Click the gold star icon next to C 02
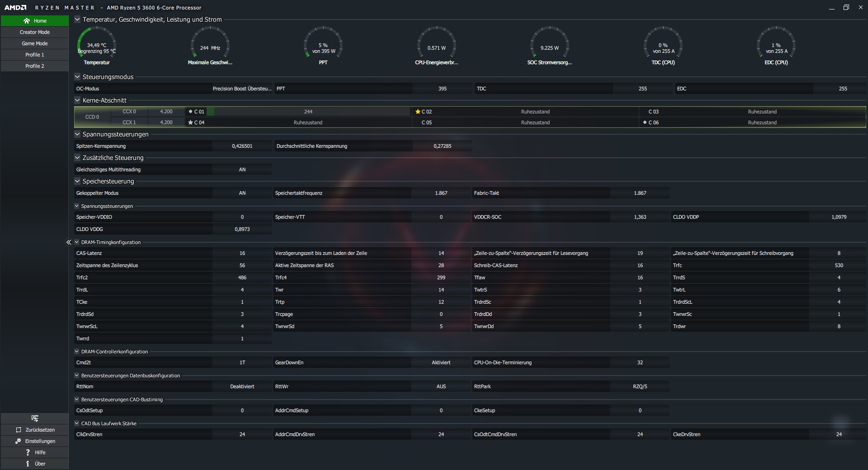 click(x=418, y=112)
